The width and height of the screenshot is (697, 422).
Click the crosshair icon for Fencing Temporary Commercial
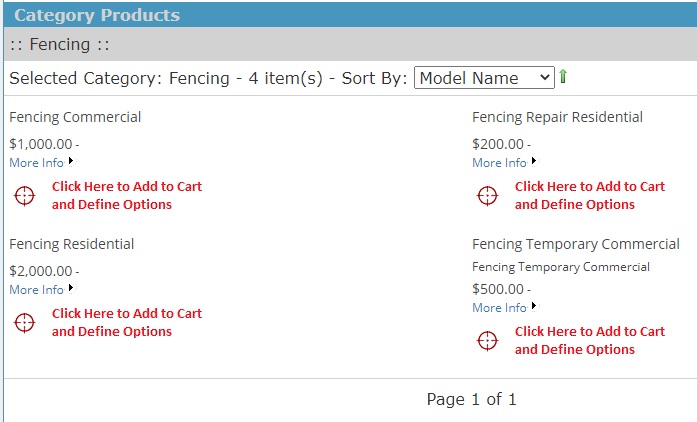[x=488, y=341]
